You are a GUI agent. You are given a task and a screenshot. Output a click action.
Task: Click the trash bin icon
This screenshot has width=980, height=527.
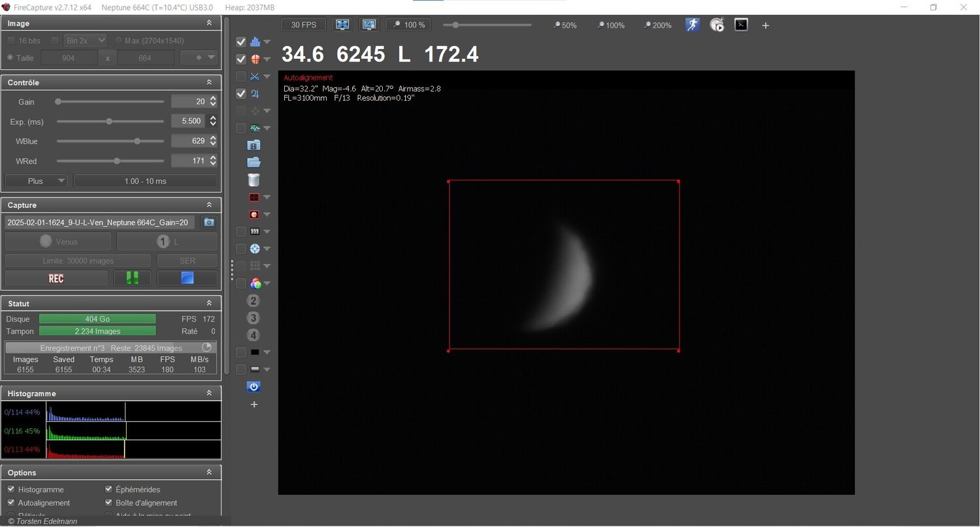pyautogui.click(x=254, y=180)
